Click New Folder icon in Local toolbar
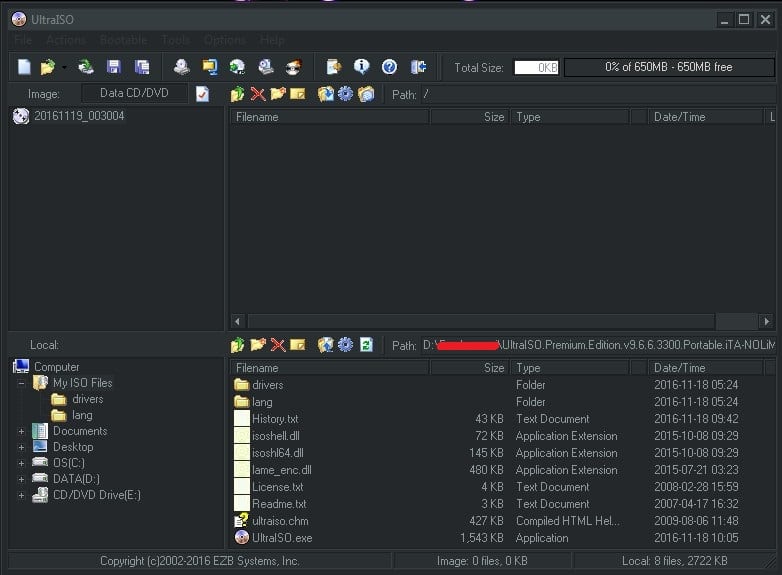Viewport: 782px width, 575px height. tap(258, 345)
